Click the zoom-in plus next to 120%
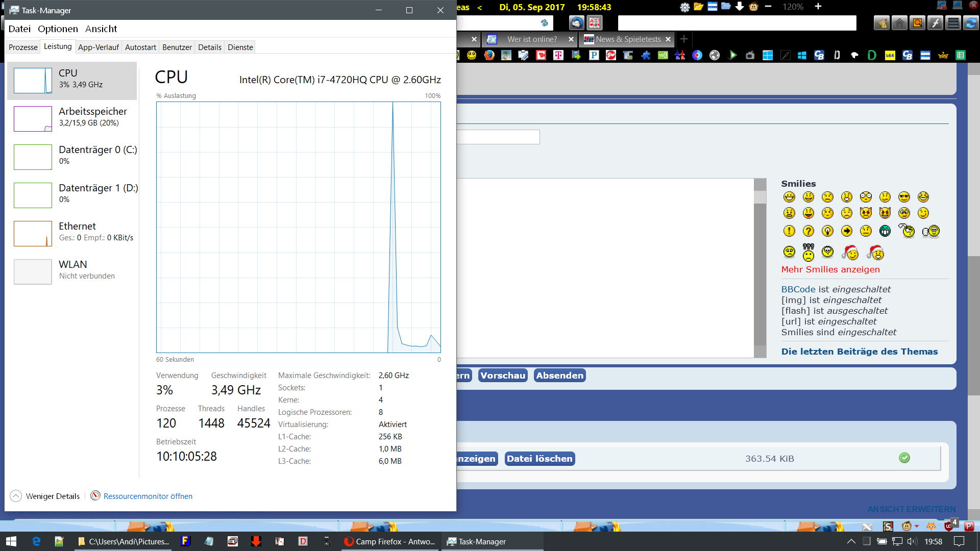 pyautogui.click(x=818, y=7)
